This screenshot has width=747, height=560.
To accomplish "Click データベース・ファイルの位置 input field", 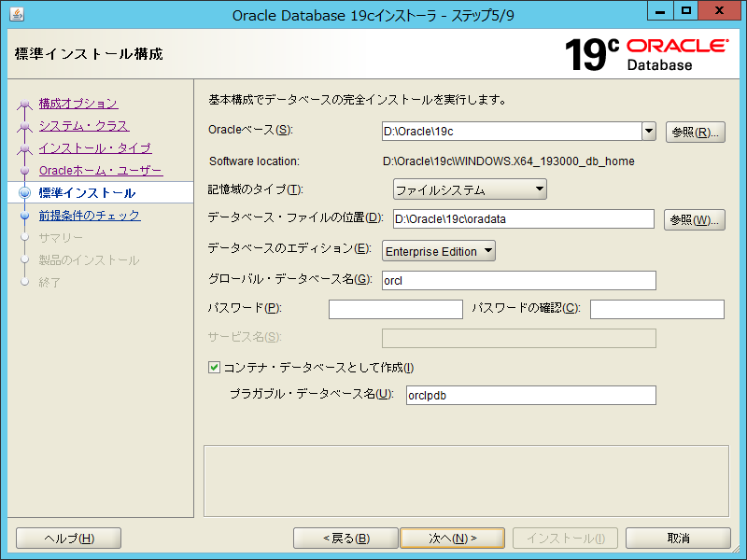I will coord(524,219).
